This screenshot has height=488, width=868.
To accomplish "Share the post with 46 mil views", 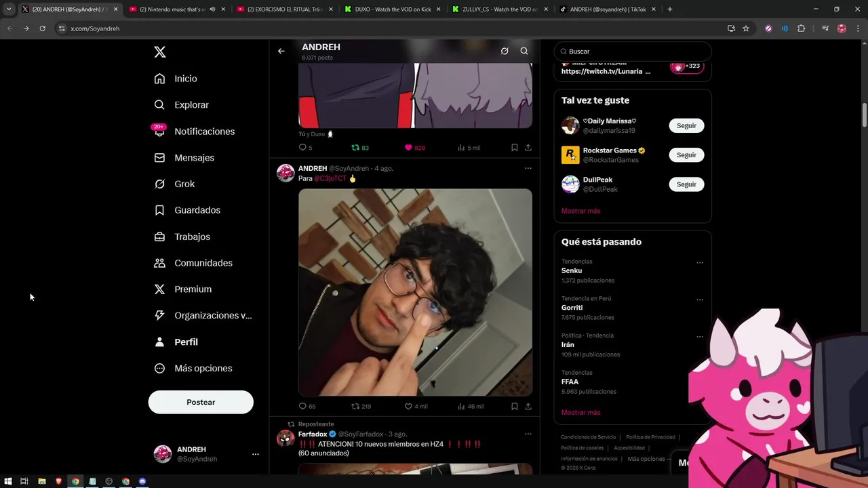I will click(x=528, y=406).
